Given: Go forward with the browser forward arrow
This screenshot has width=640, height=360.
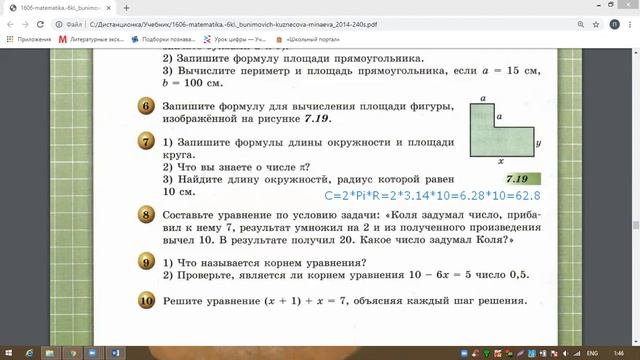Looking at the screenshot, I should point(25,24).
